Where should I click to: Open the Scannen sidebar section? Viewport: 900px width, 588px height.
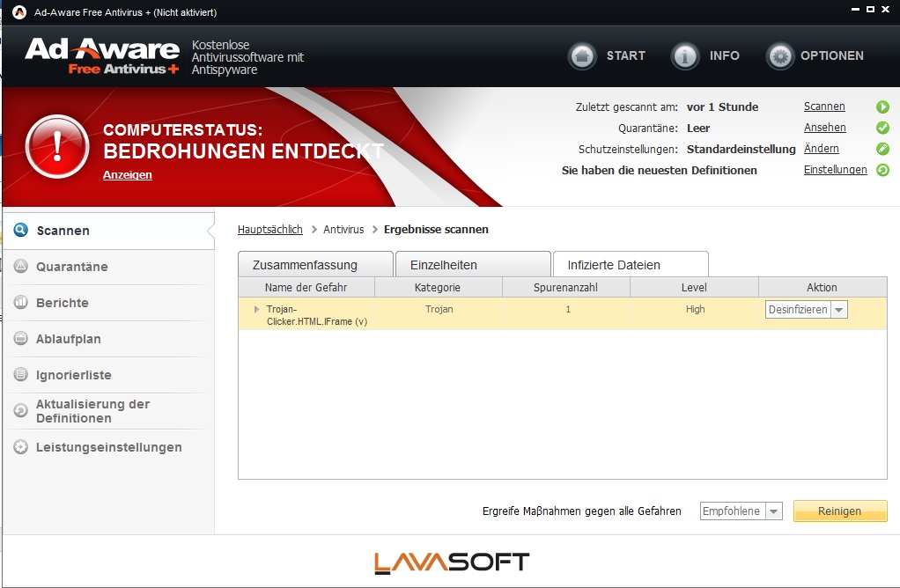[109, 231]
